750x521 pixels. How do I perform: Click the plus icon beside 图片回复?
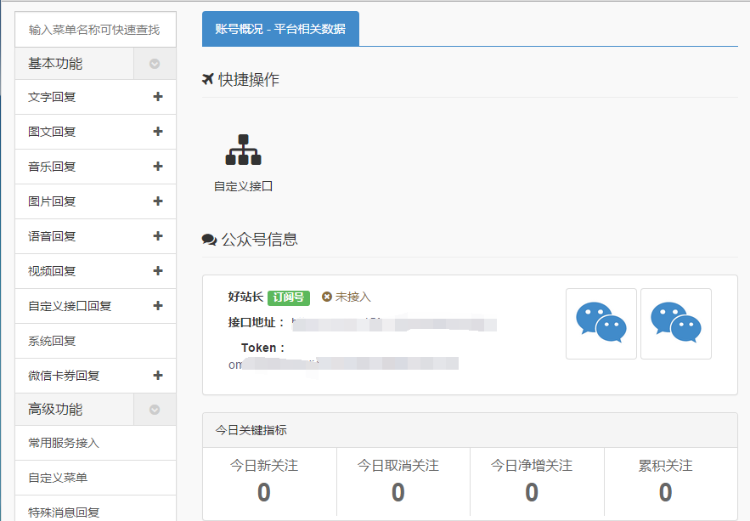158,201
